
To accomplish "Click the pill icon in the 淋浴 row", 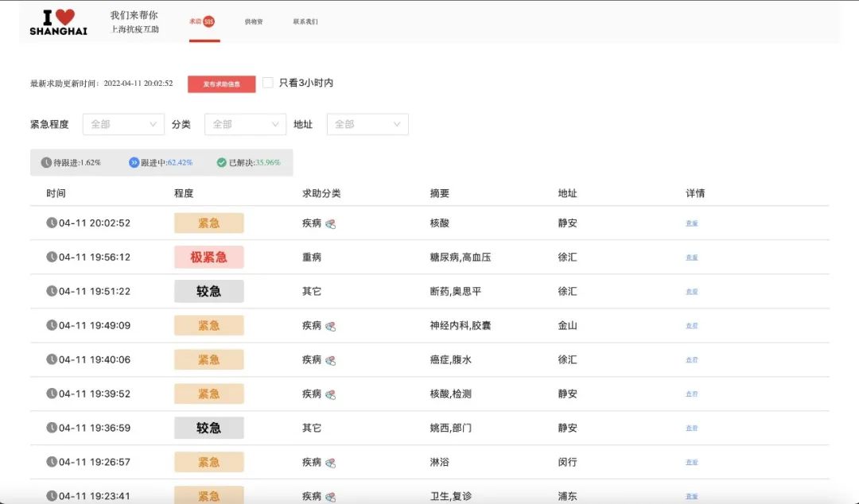I will (x=330, y=463).
